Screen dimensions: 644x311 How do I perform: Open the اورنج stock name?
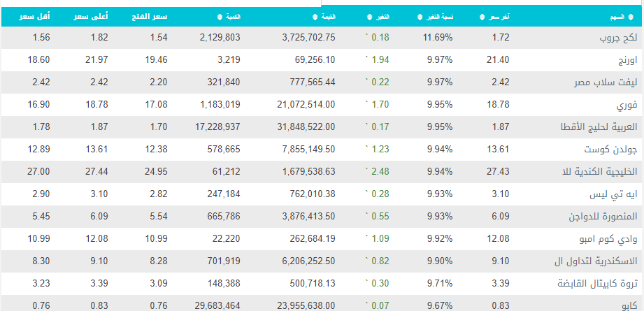click(x=628, y=60)
